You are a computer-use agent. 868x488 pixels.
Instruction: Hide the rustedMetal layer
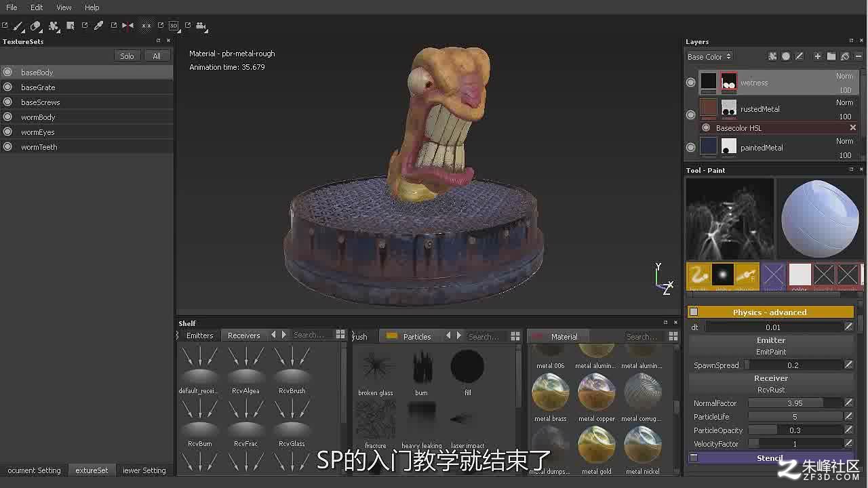690,115
